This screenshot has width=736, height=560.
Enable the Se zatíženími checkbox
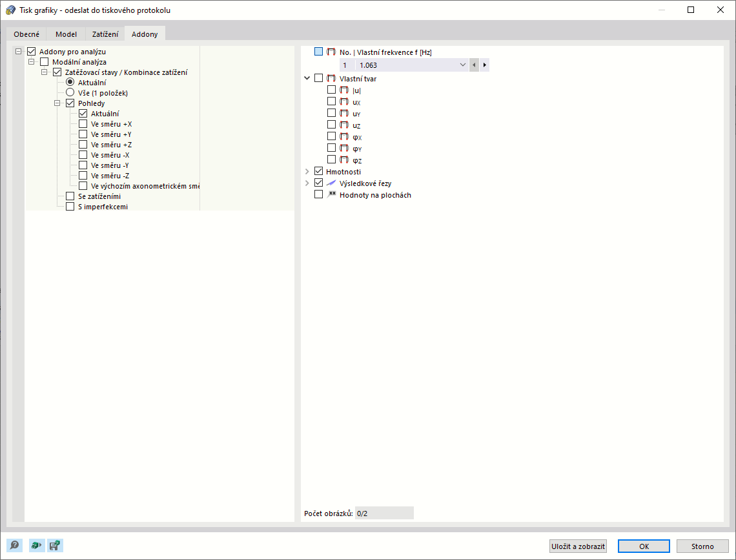[x=70, y=196]
